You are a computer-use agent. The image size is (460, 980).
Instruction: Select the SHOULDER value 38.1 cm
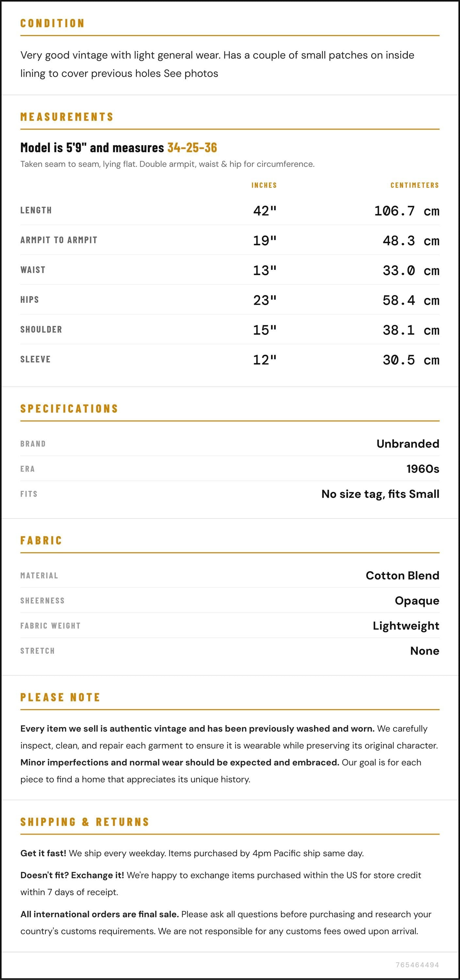(x=411, y=330)
